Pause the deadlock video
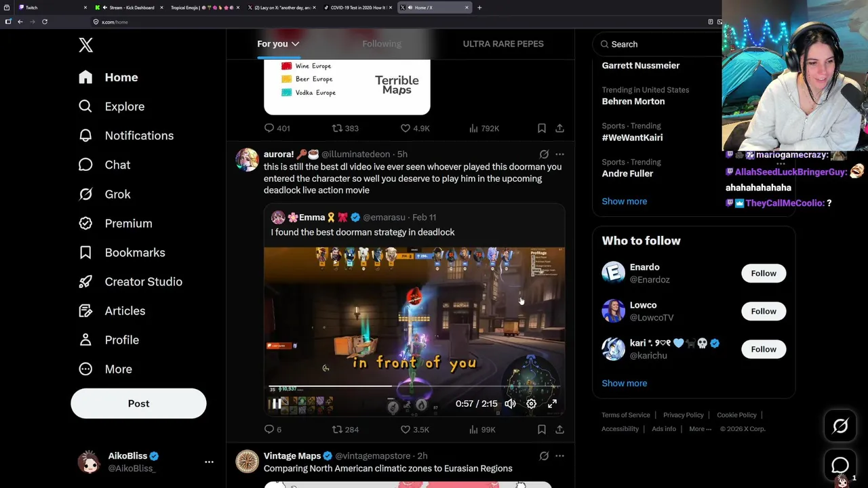Screen dimensions: 868x488 [276, 404]
